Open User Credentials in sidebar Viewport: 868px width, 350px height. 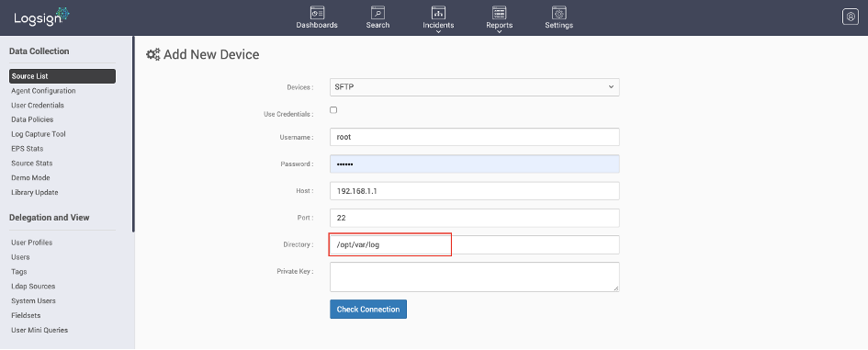point(38,106)
